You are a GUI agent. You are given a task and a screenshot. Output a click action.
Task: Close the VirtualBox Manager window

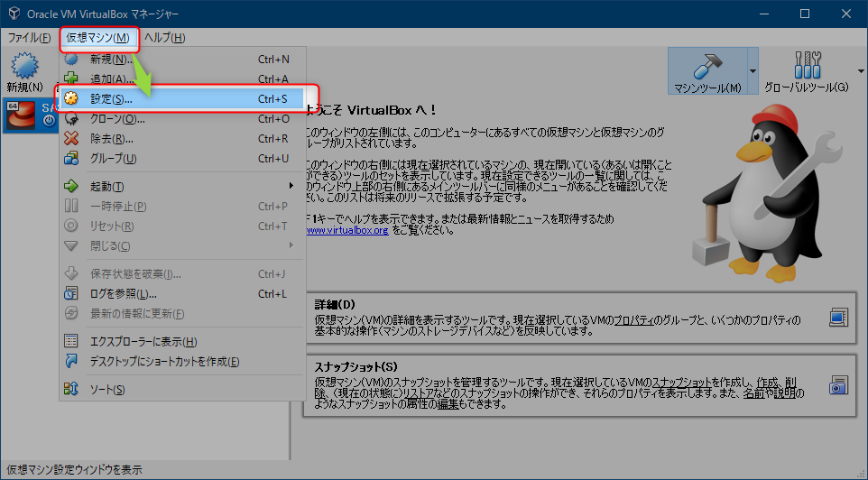coord(845,14)
